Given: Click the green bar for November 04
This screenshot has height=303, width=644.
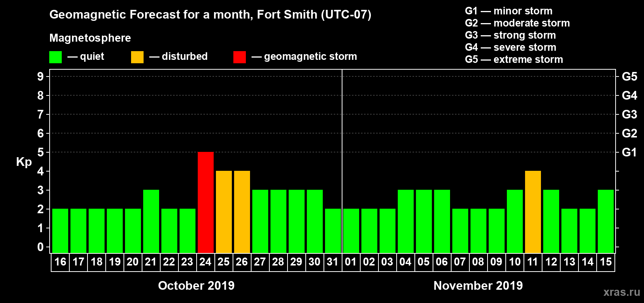Looking at the screenshot, I should [x=406, y=222].
